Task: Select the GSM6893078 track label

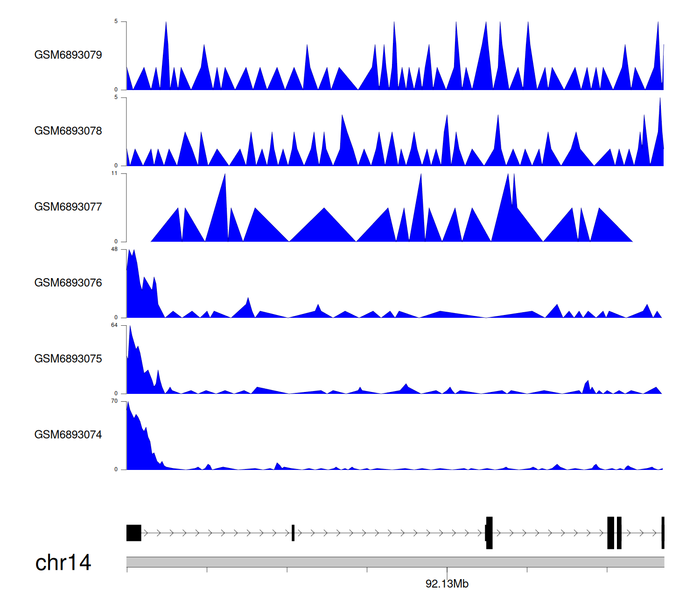Action: 68,131
